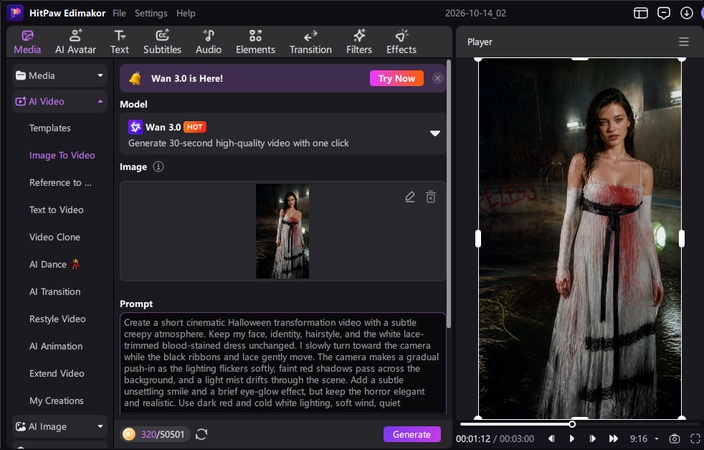Refresh the credits balance

(x=202, y=434)
